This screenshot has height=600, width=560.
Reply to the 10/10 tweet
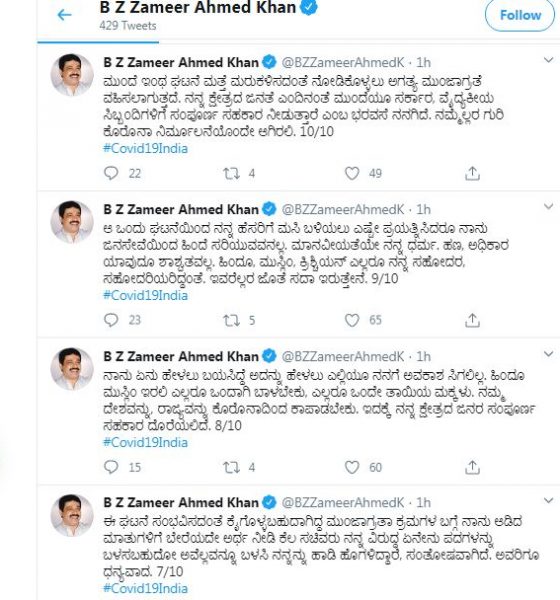pos(111,173)
